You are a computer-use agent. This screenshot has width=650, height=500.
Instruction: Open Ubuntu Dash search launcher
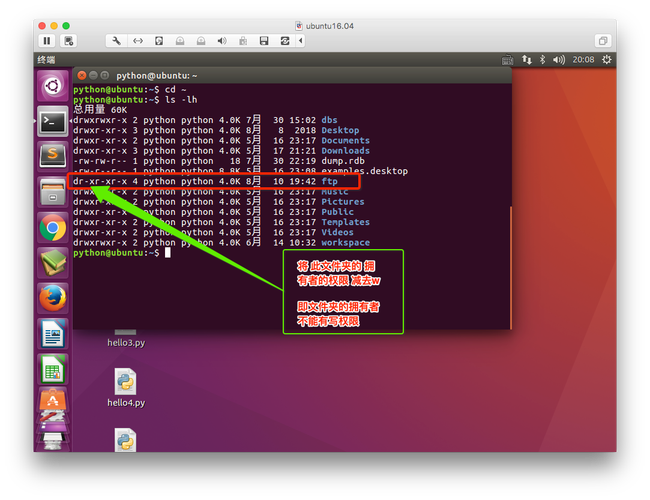click(x=52, y=87)
